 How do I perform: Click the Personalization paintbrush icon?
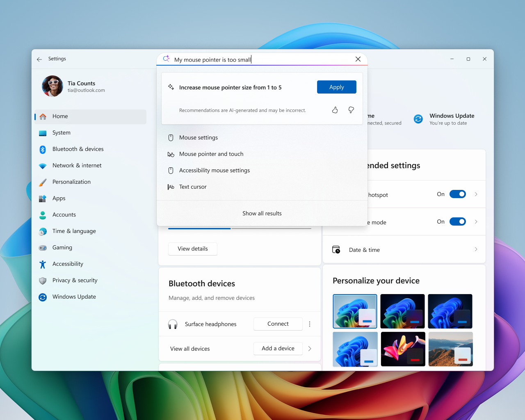pyautogui.click(x=43, y=182)
